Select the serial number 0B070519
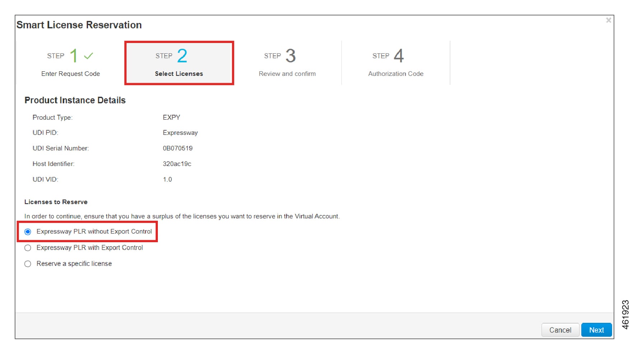 click(178, 148)
